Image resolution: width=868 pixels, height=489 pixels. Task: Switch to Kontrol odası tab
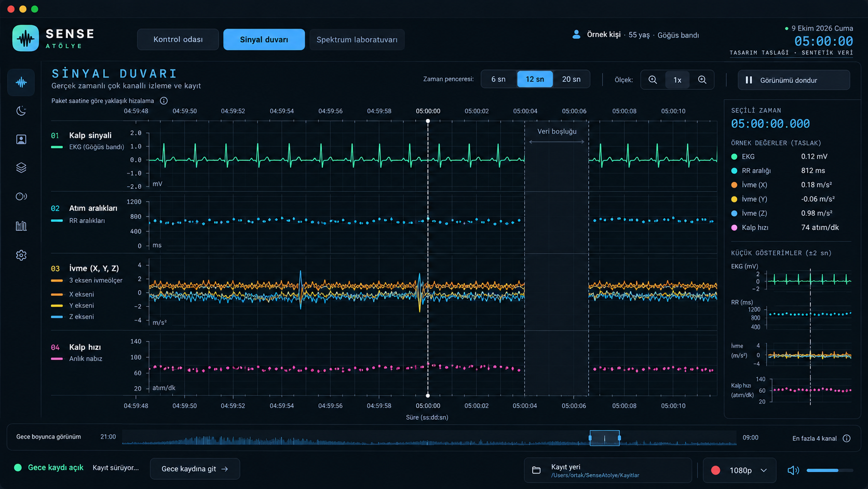click(178, 39)
